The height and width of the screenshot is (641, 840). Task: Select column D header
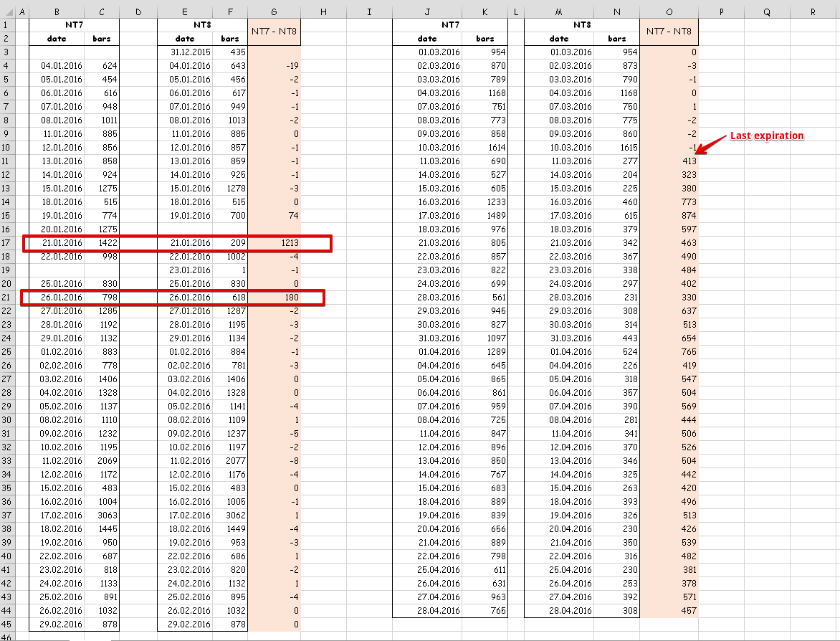click(x=138, y=11)
